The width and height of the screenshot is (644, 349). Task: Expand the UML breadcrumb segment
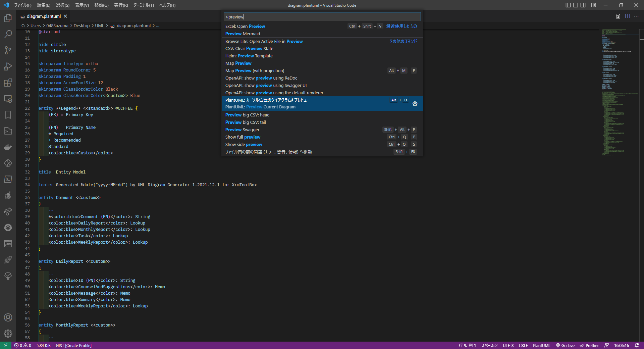coord(99,26)
